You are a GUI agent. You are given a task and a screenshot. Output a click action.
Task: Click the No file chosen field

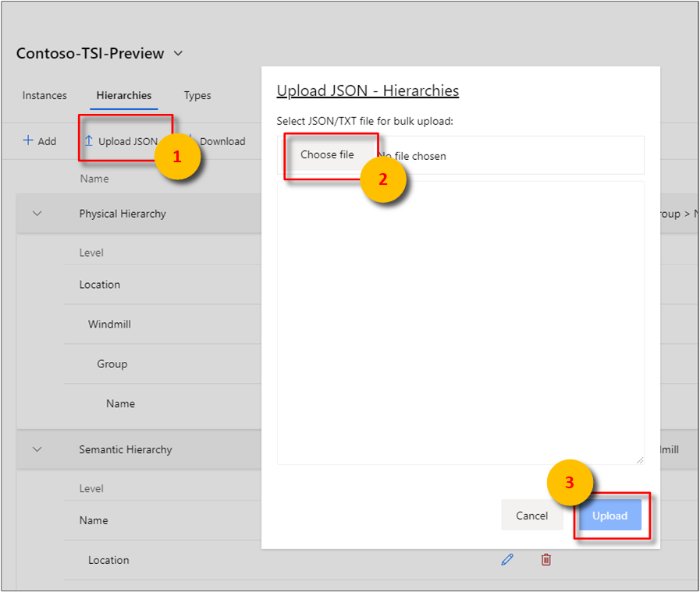click(x=412, y=155)
